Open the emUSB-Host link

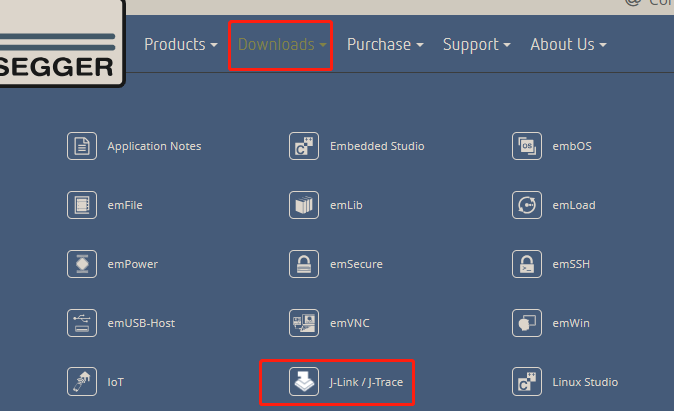click(141, 323)
